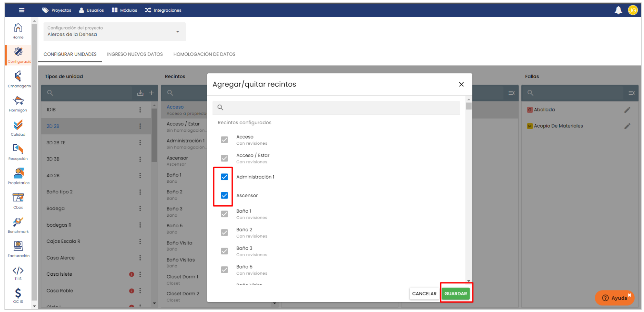Expand the project configuration dropdown
The height and width of the screenshot is (312, 644).
[177, 32]
